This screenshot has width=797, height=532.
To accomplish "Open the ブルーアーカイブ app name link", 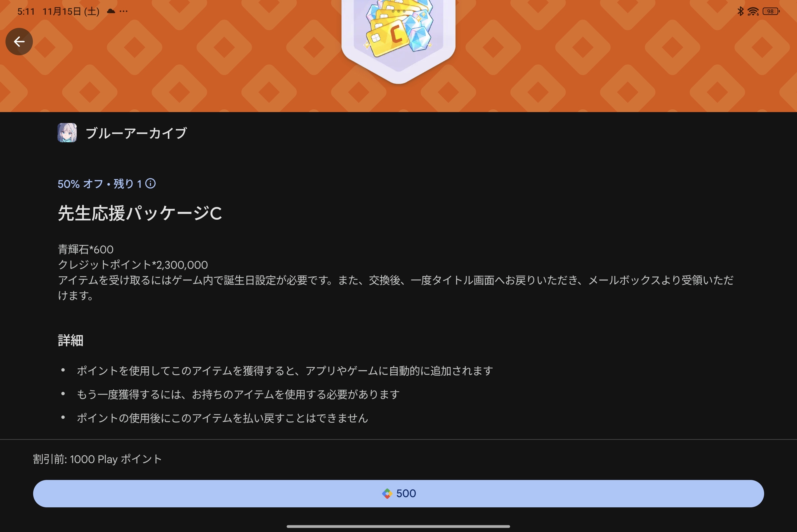I will pos(136,133).
